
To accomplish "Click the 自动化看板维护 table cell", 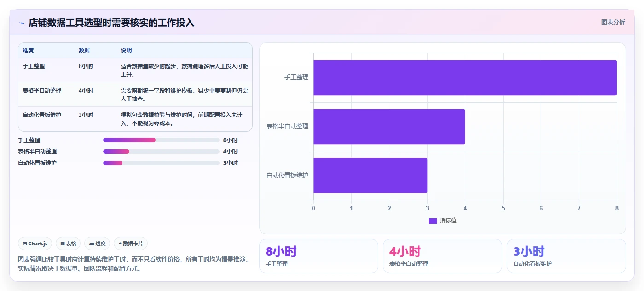I will 42,115.
